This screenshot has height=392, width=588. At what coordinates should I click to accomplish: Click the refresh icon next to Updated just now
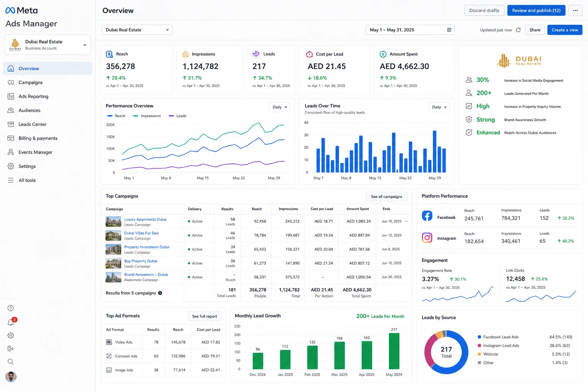[518, 30]
